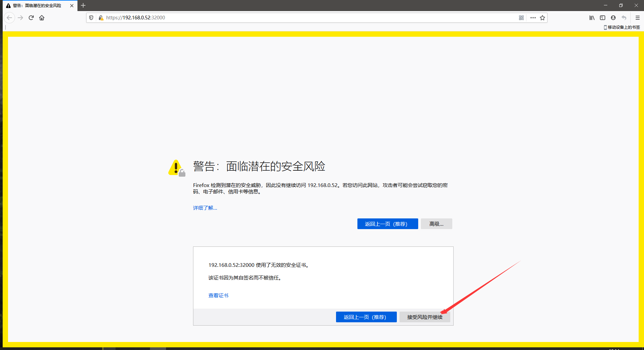Open Firefox account avatar icon

click(613, 18)
